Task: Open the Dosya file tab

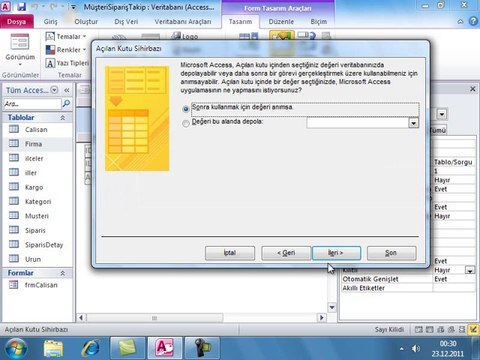Action: click(x=17, y=22)
